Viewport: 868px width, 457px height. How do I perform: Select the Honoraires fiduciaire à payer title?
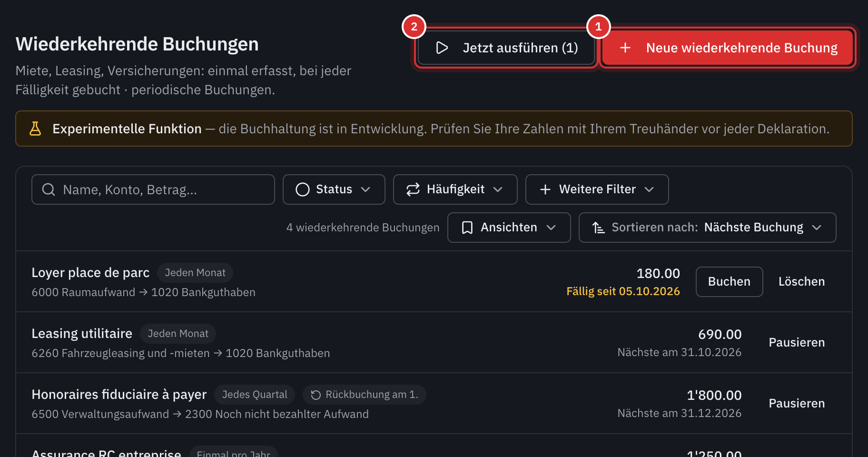[x=119, y=395]
